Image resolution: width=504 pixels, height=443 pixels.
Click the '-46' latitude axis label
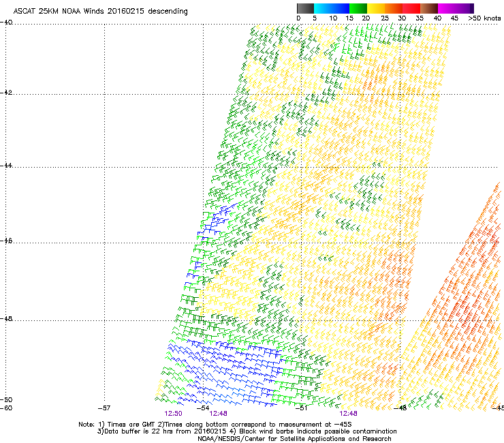6,241
